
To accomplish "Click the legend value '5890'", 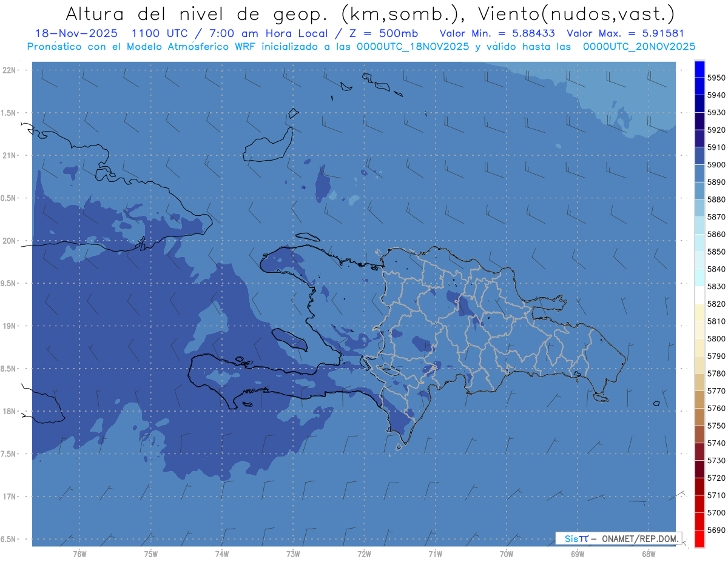I will click(x=716, y=182).
